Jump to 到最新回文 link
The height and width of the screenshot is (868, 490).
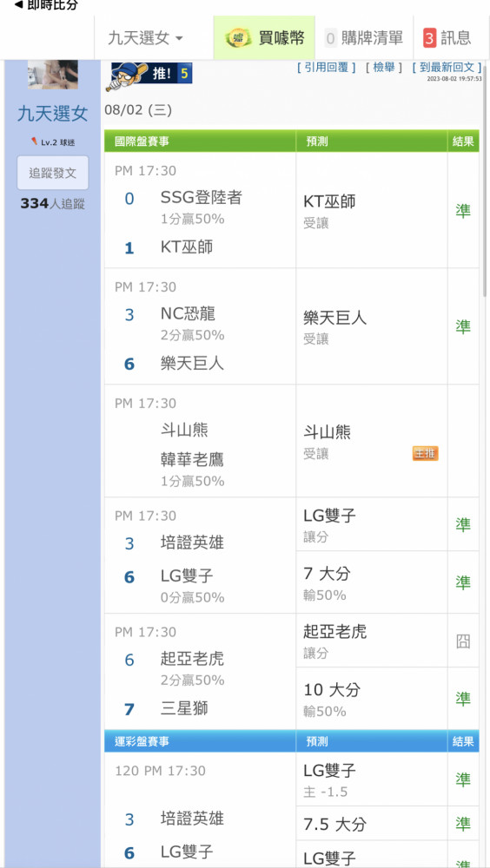[447, 68]
